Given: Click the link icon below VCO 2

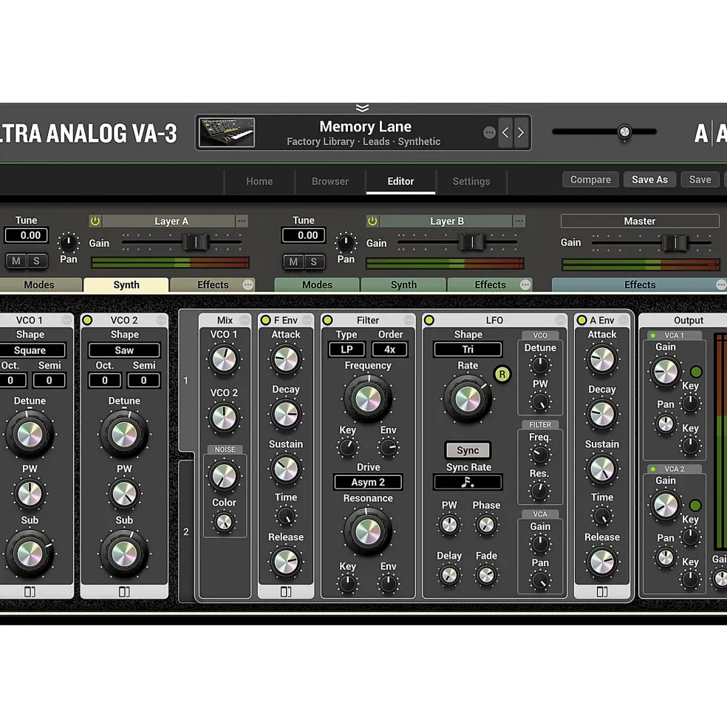Looking at the screenshot, I should point(124,591).
